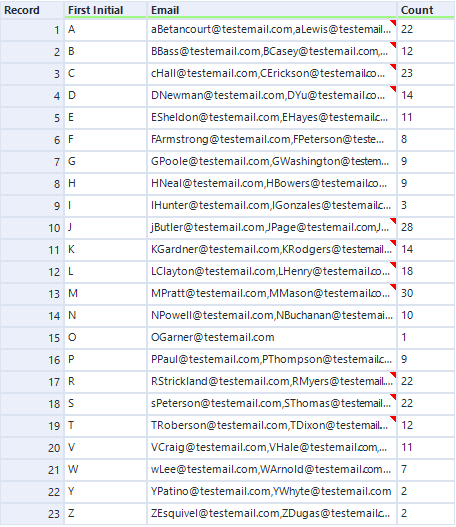Select the aBetancourt@testemail.com email cell

272,30
